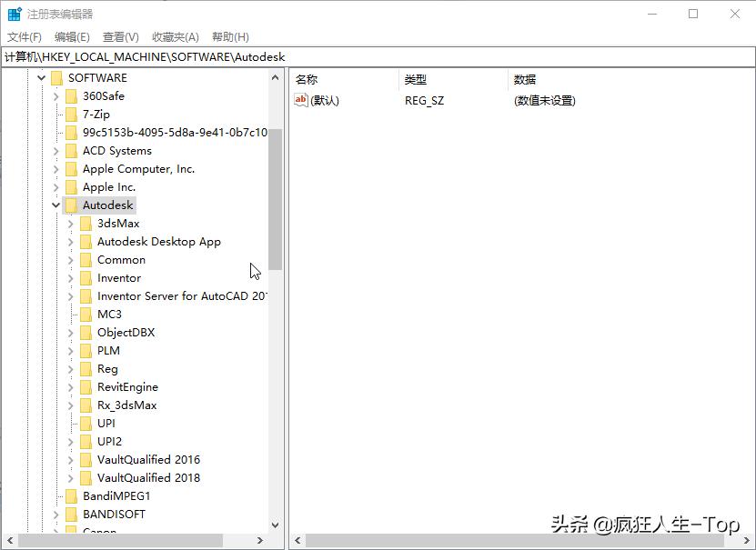Click the ab string icon beside (默认)
The height and width of the screenshot is (550, 756).
pyautogui.click(x=300, y=100)
